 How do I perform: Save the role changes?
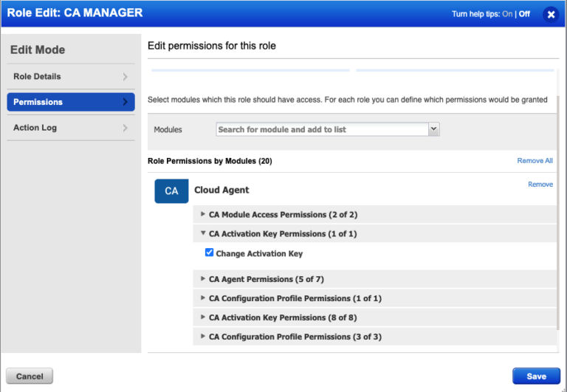536,376
